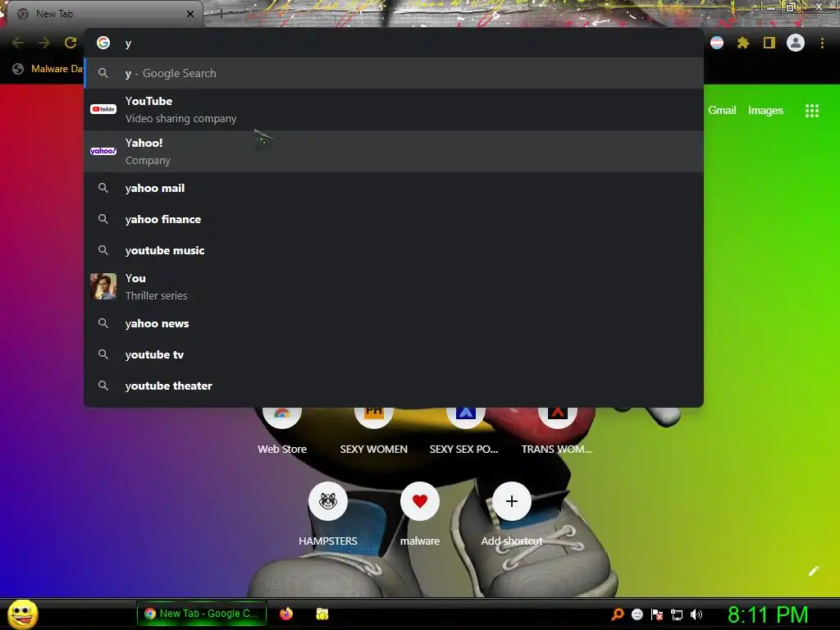840x630 pixels.
Task: Pick the 'yahoo news' search suggestion
Action: click(393, 323)
